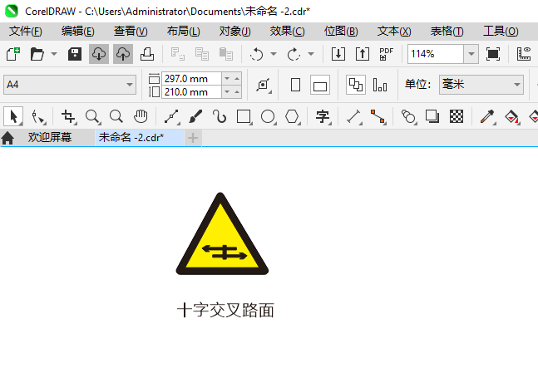Add a new document tab with plus
The height and width of the screenshot is (392, 538).
[x=193, y=138]
